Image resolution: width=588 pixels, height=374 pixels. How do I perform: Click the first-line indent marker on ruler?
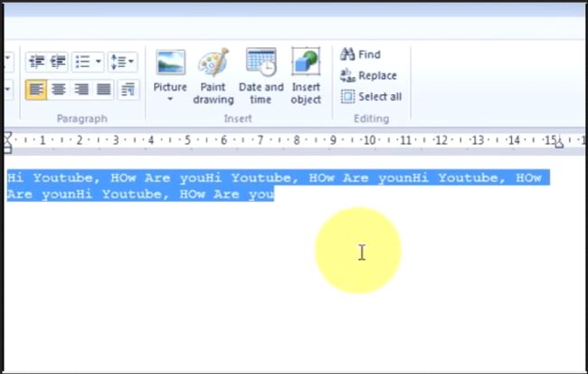8,137
